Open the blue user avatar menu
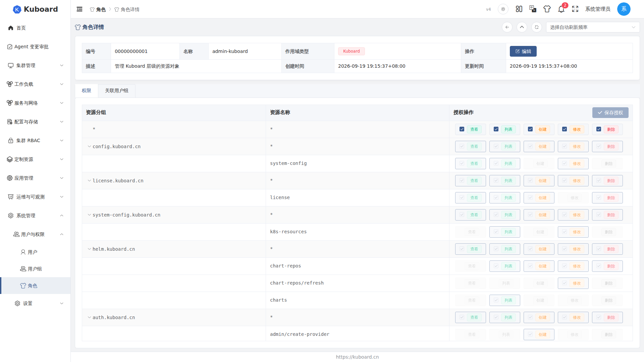644x362 pixels. coord(624,9)
